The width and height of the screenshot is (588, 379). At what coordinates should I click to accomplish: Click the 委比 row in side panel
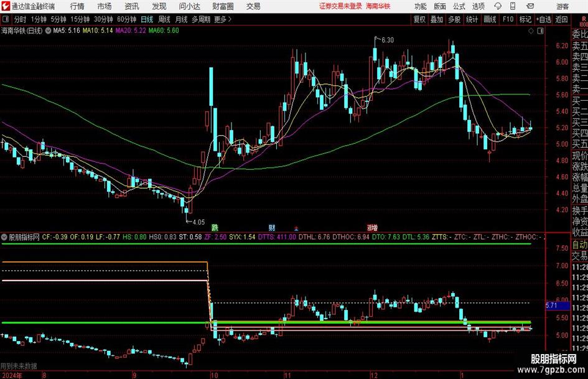coord(580,34)
